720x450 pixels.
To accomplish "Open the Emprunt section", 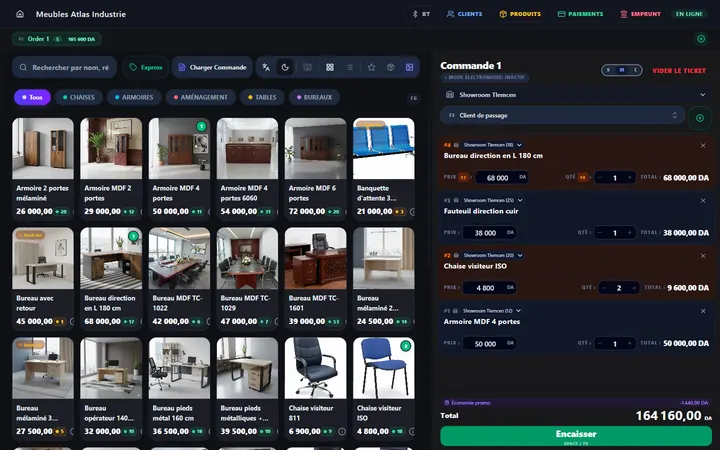I will pyautogui.click(x=641, y=14).
